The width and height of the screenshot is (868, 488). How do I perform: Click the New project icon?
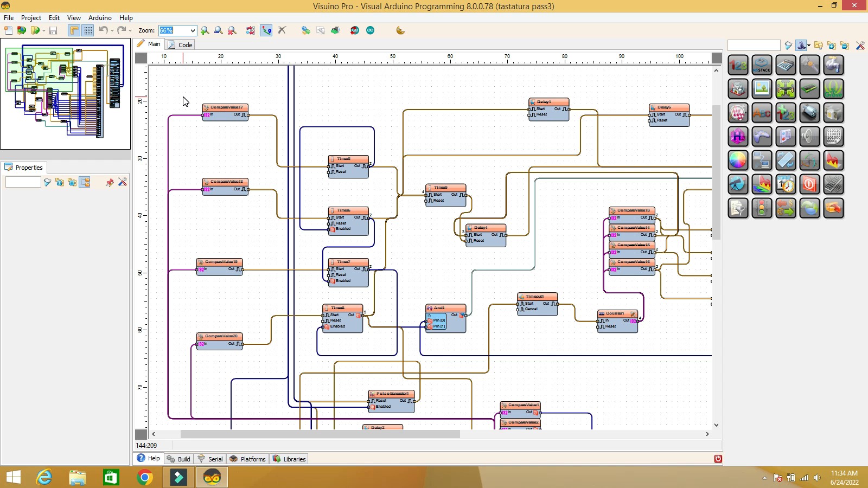(x=9, y=30)
